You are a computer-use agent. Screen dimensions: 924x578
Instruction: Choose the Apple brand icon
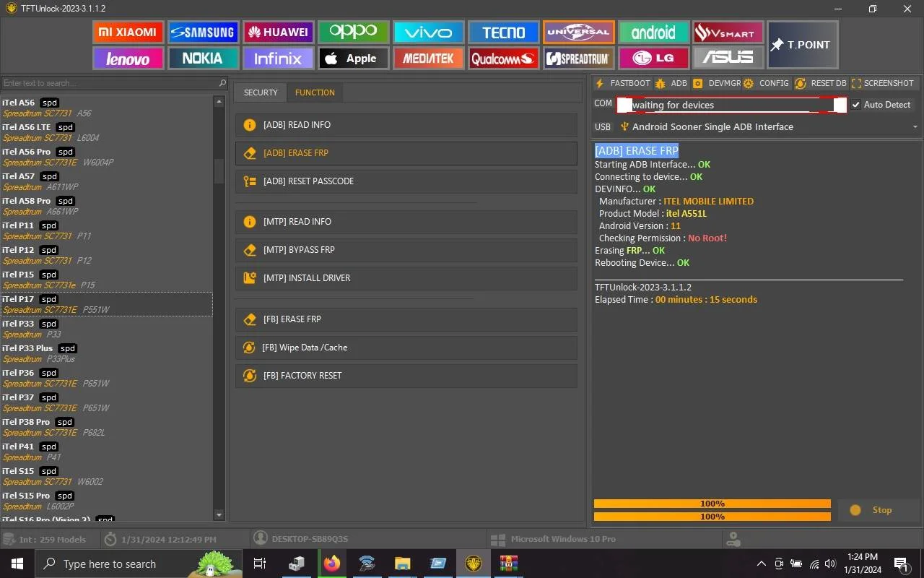point(353,59)
